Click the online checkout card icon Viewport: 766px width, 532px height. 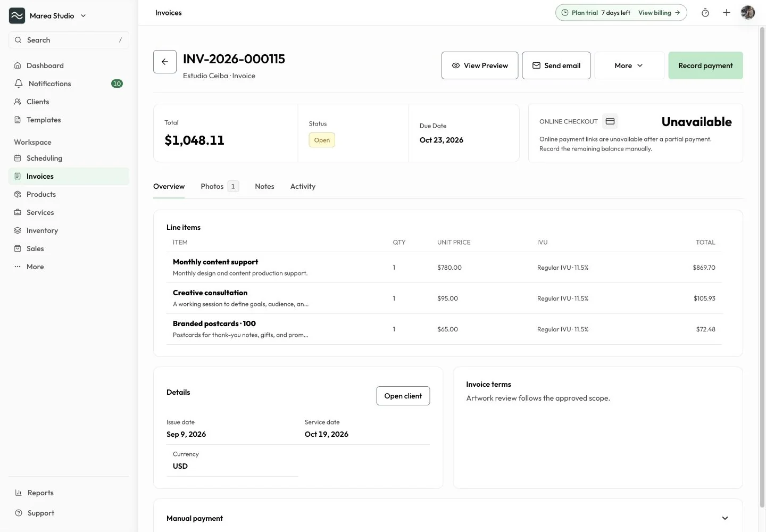click(x=610, y=121)
